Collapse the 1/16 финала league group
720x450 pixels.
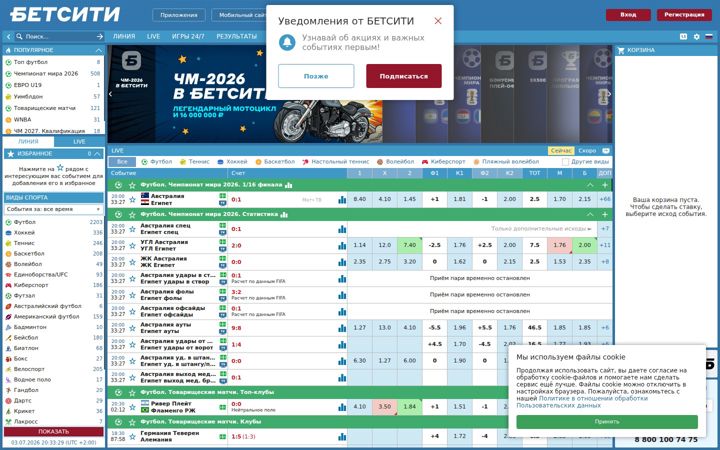(x=590, y=185)
